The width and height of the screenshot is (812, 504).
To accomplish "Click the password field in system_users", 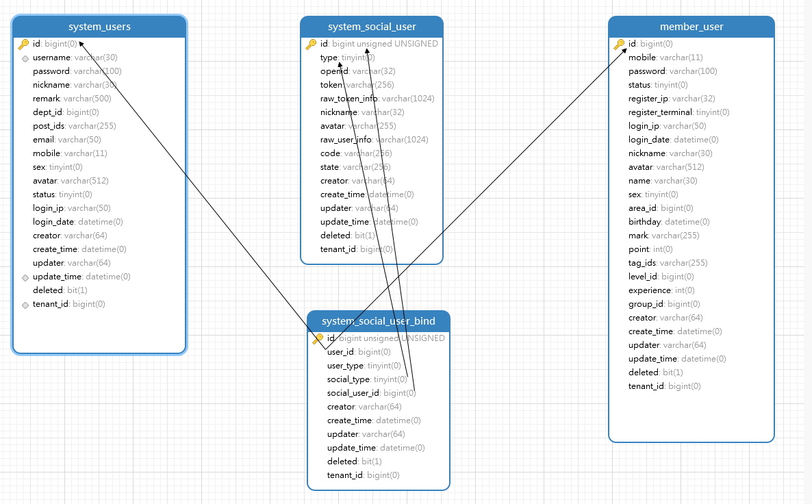I will click(x=77, y=71).
